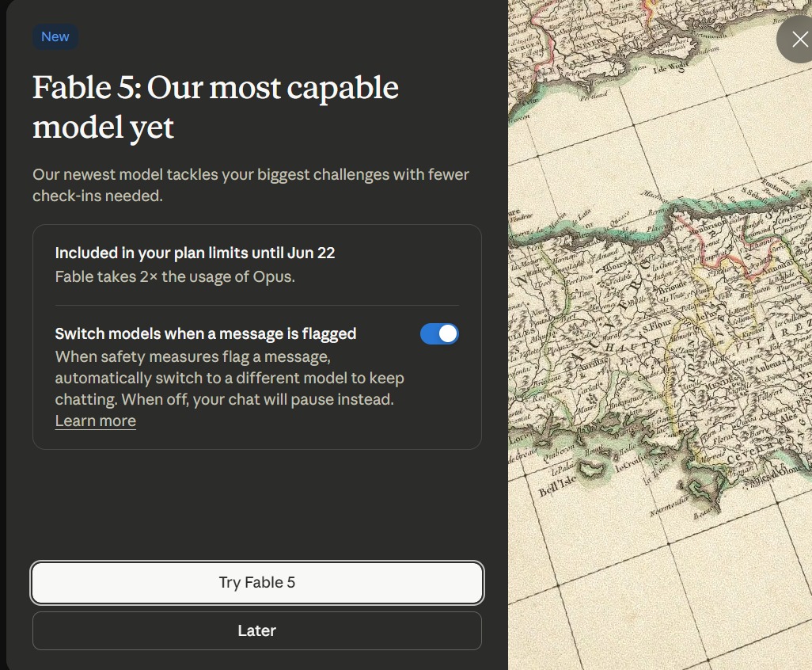This screenshot has height=670, width=812.
Task: Click the Try Fable 5 button
Action: click(x=257, y=582)
